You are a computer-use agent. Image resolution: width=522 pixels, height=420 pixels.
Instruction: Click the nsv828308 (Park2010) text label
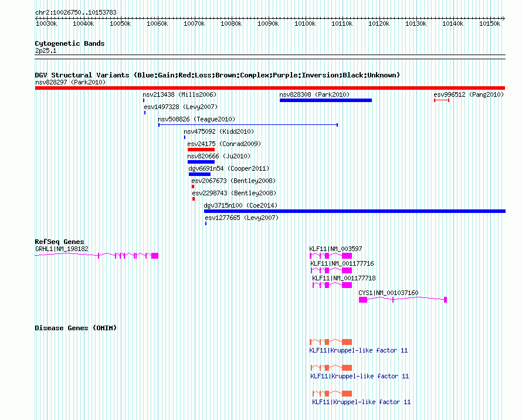click(314, 94)
